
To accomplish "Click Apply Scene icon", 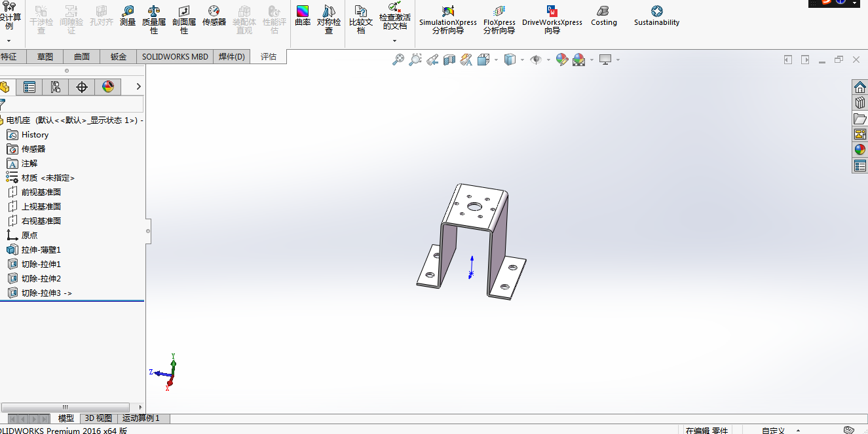I will tap(579, 60).
